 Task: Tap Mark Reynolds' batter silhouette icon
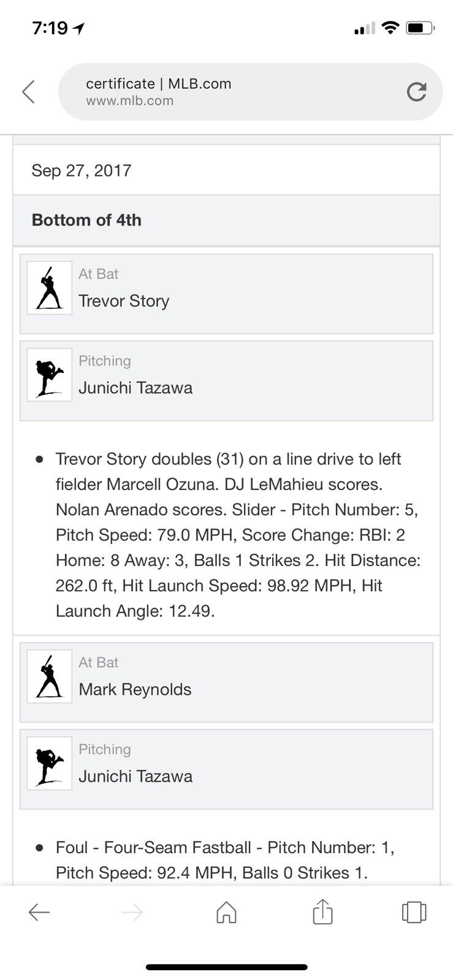point(50,676)
